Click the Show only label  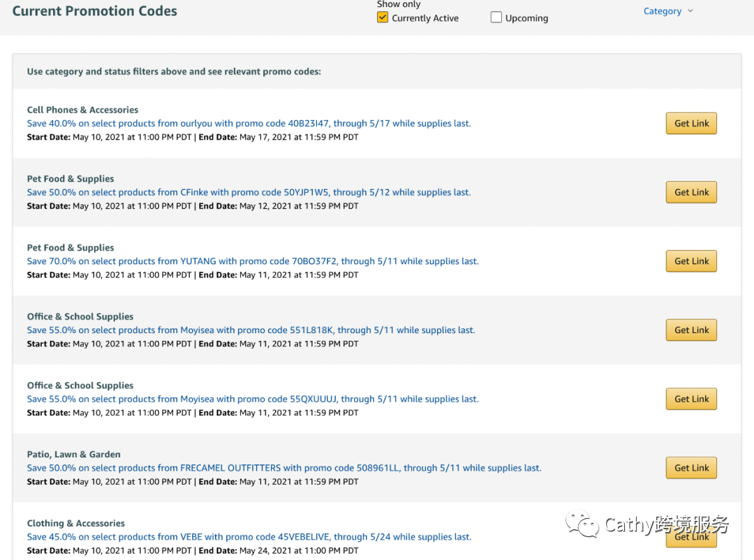coord(399,4)
